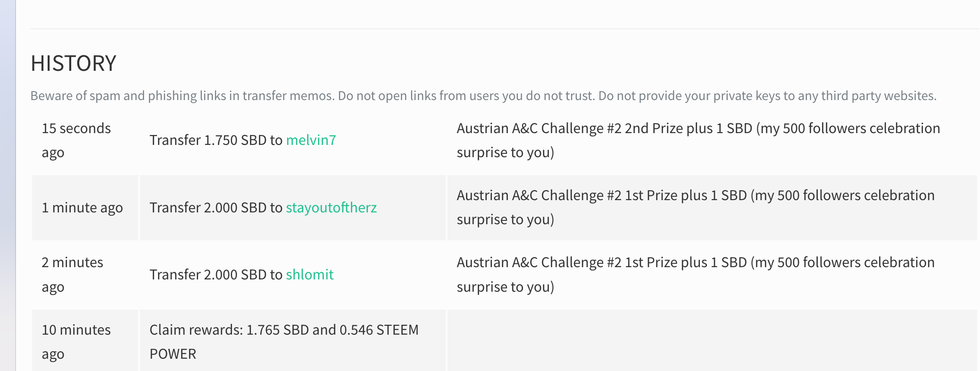Viewport: 980px width, 371px height.
Task: Click the HISTORY section heading
Action: pos(73,63)
